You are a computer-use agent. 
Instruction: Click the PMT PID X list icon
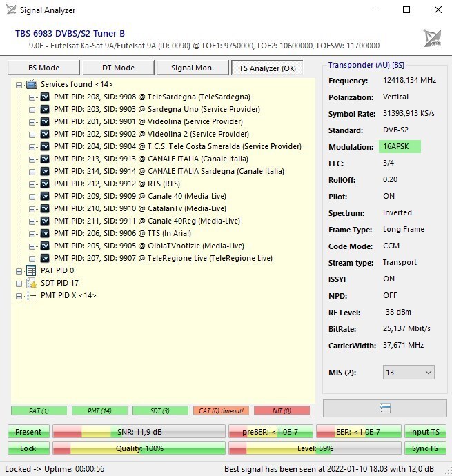pyautogui.click(x=31, y=295)
